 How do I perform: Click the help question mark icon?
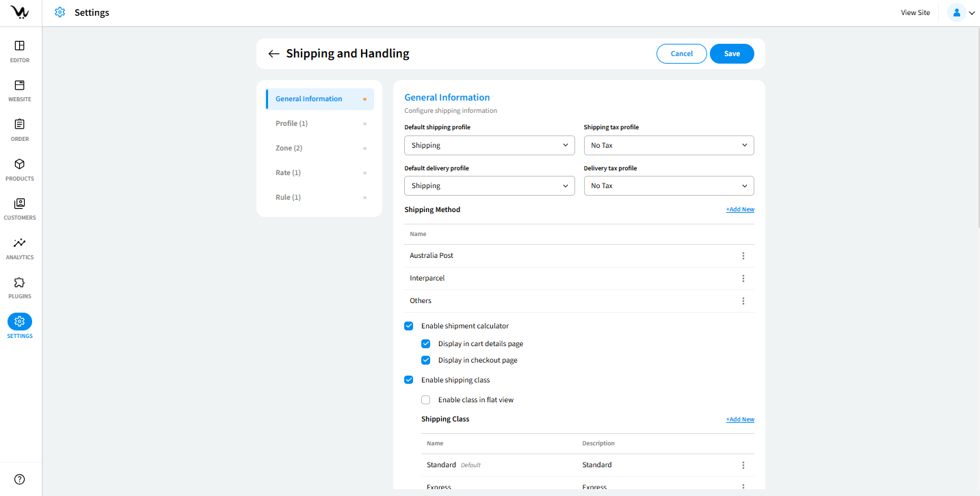(x=20, y=479)
